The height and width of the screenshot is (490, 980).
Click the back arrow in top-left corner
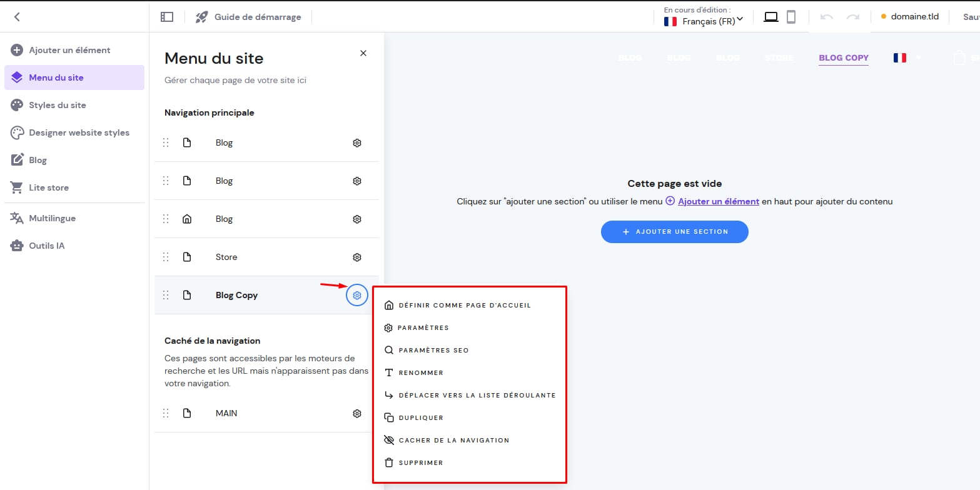[x=17, y=17]
